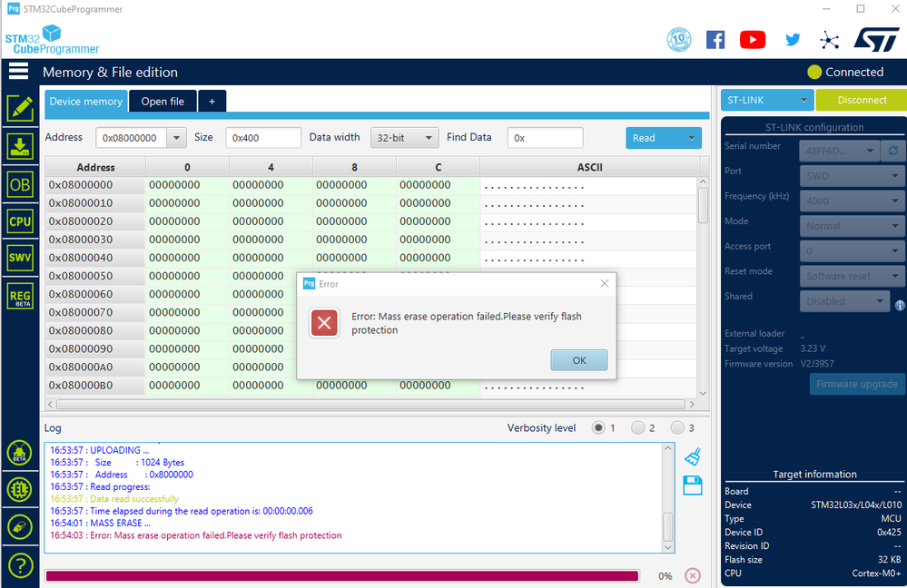Screen dimensions: 907x588
Task: Refresh the ST-LINK serial number list
Action: pos(893,151)
